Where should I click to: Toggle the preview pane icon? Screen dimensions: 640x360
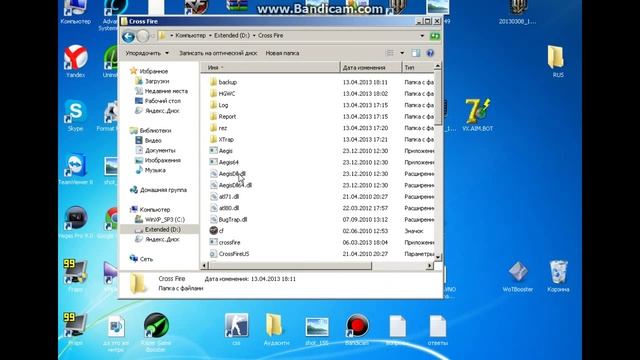(x=416, y=53)
